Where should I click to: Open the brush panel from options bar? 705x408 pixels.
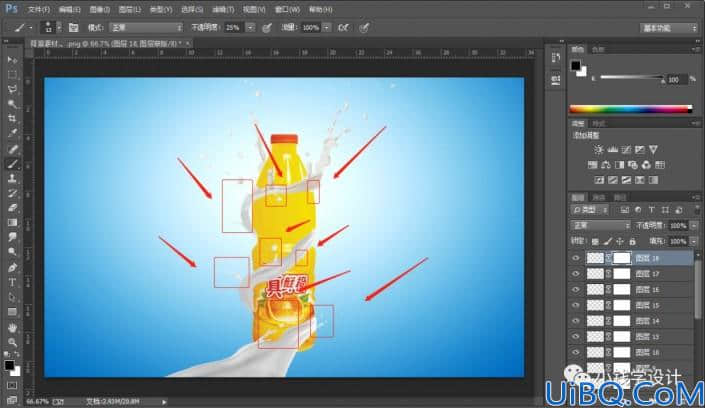click(73, 27)
